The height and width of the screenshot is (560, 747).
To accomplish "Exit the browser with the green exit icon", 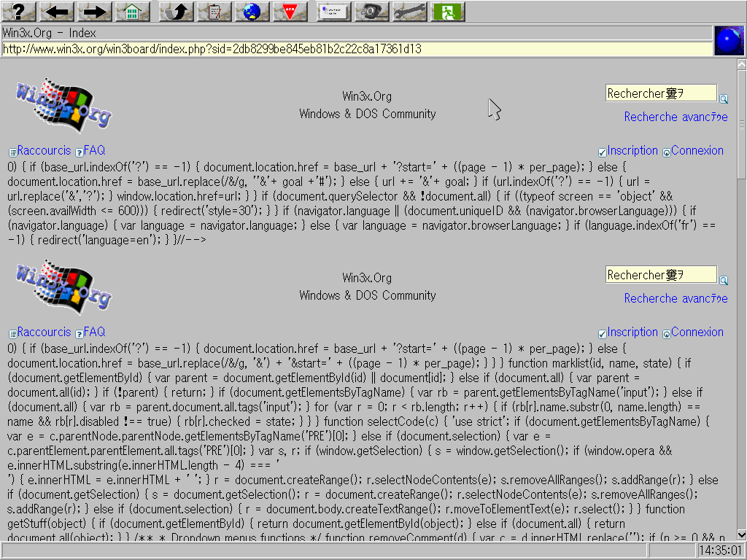I will click(x=447, y=11).
